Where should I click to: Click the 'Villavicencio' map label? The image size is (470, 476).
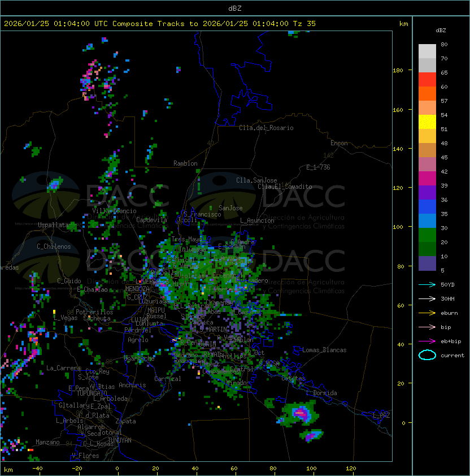(x=114, y=211)
